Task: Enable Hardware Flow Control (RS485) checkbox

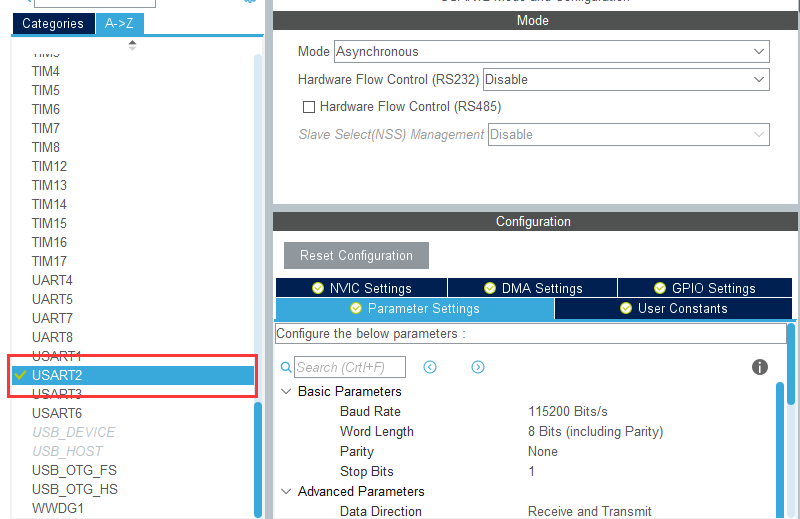Action: click(309, 107)
